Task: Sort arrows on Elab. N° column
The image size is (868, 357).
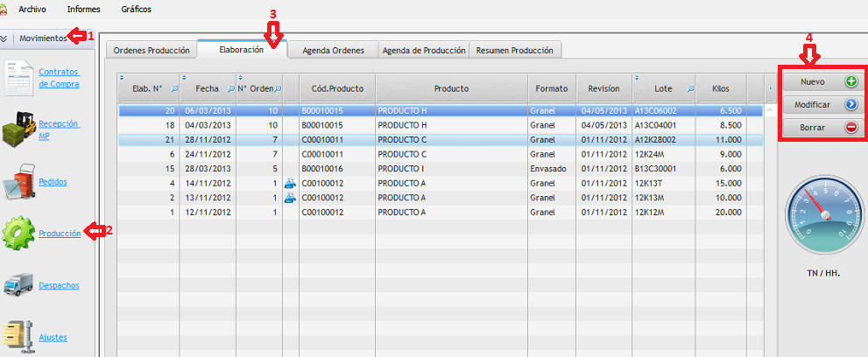Action: click(x=122, y=77)
